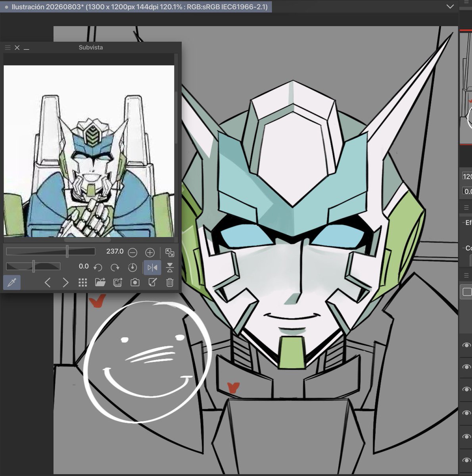This screenshot has width=472, height=476.
Task: Click the Subvista zoom slider
Action: pyautogui.click(x=50, y=251)
